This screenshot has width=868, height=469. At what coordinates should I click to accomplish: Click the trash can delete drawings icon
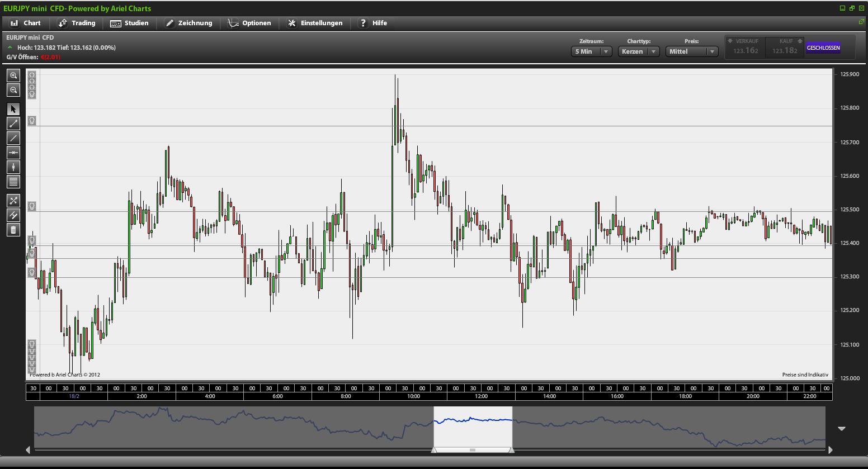tap(13, 230)
